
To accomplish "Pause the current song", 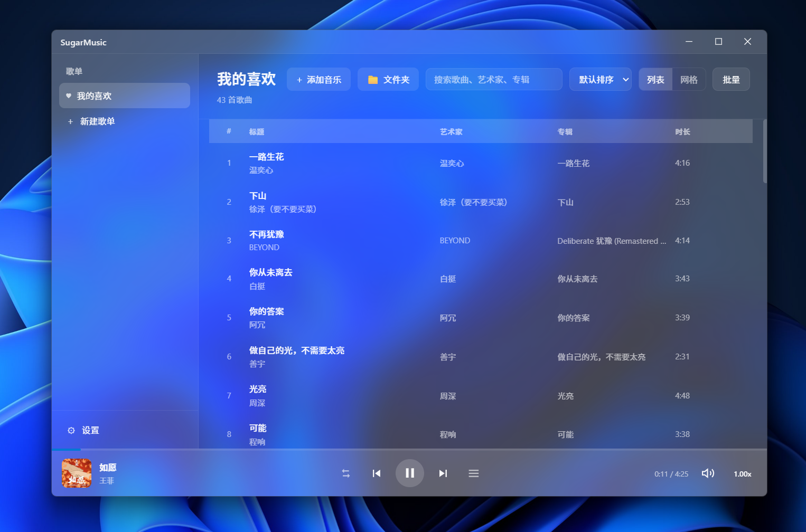I will coord(410,473).
